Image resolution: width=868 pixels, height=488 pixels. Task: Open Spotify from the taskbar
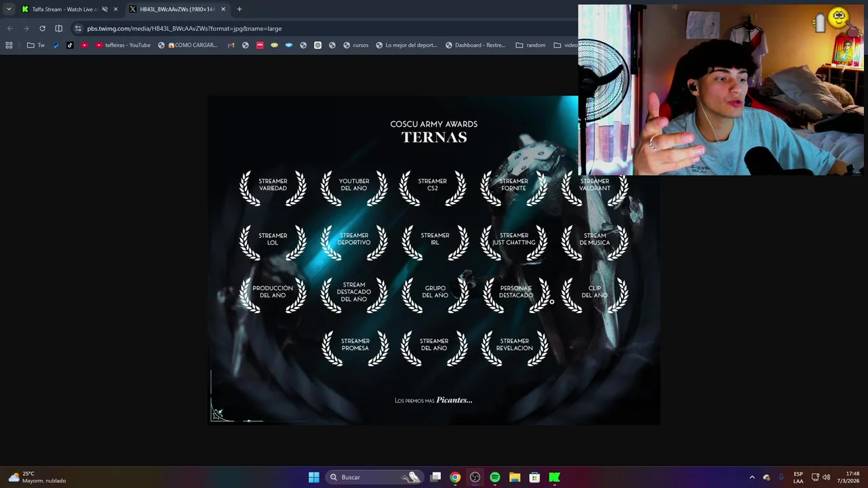click(x=495, y=477)
